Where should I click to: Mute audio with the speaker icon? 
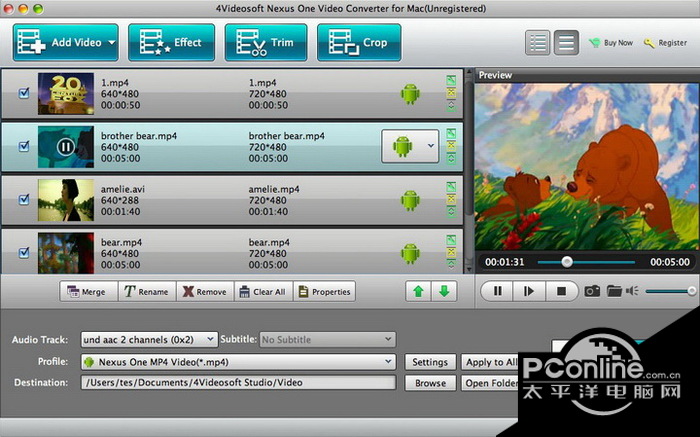(632, 291)
